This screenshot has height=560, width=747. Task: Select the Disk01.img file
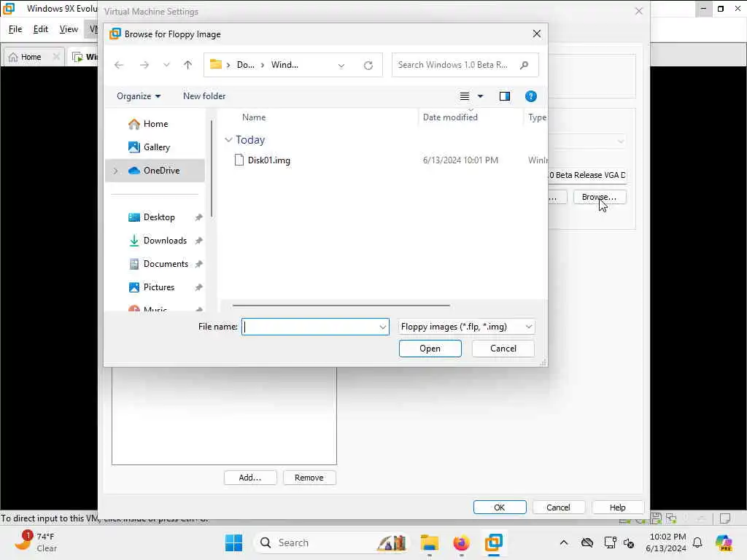pyautogui.click(x=269, y=160)
